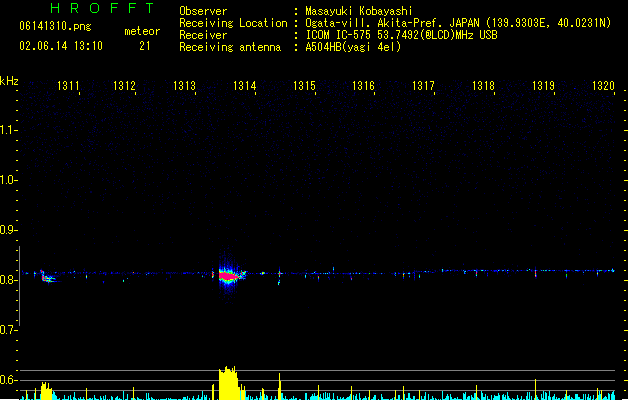The width and height of the screenshot is (629, 400).
Task: Click the large magenta meteor echo near 1314
Action: pos(229,276)
